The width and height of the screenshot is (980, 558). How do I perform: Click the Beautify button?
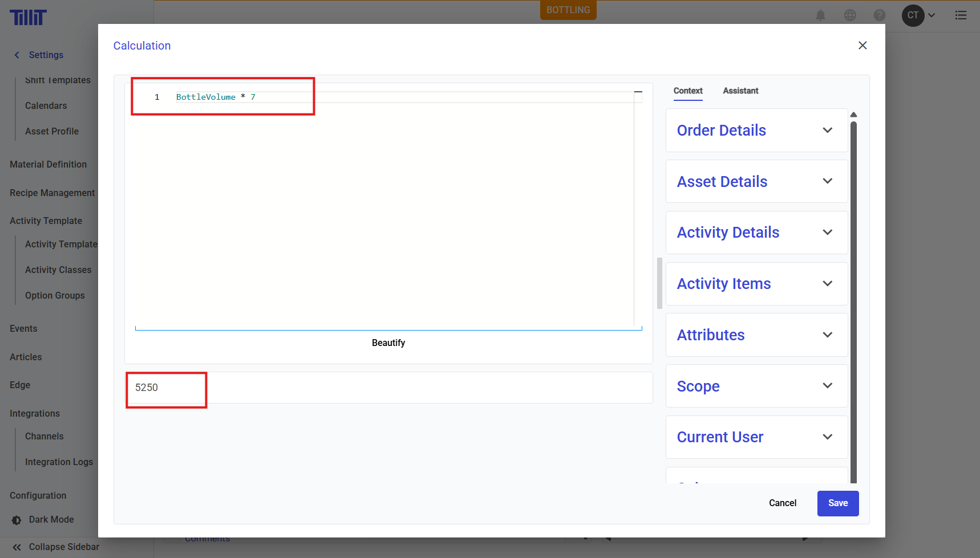pyautogui.click(x=388, y=343)
